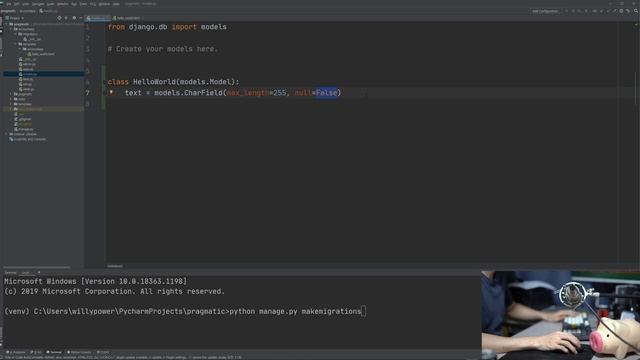Select hello_world.html in project tree
The image size is (640, 360).
coord(41,54)
